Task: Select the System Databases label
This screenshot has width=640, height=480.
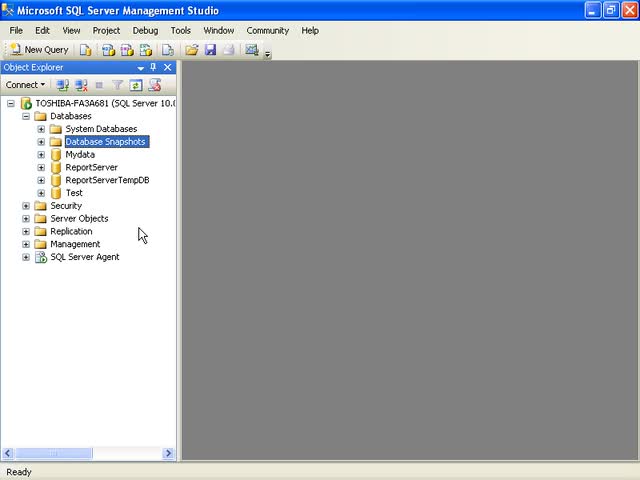Action: click(x=101, y=129)
